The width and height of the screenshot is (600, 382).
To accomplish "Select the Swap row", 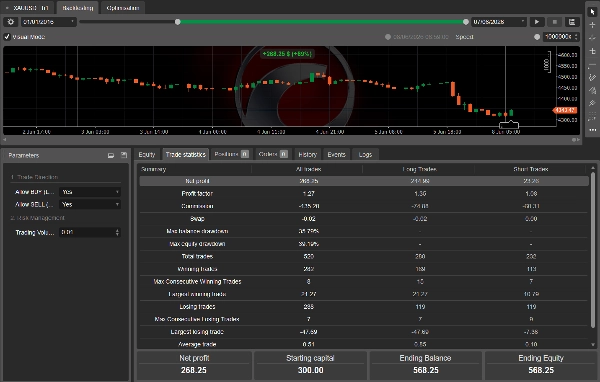I will click(x=364, y=219).
